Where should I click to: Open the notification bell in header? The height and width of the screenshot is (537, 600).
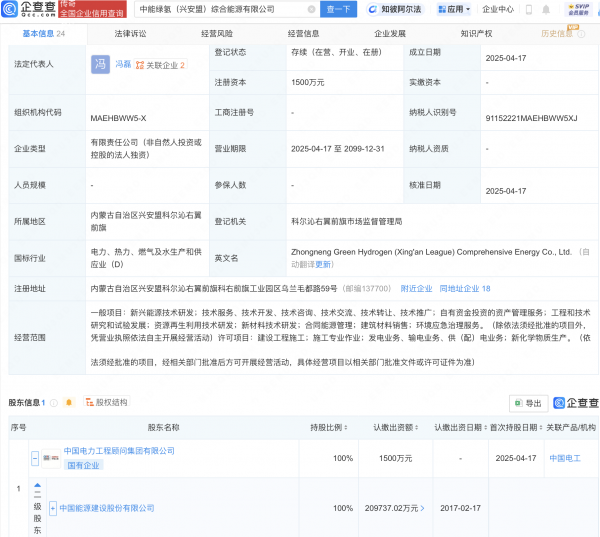(546, 10)
